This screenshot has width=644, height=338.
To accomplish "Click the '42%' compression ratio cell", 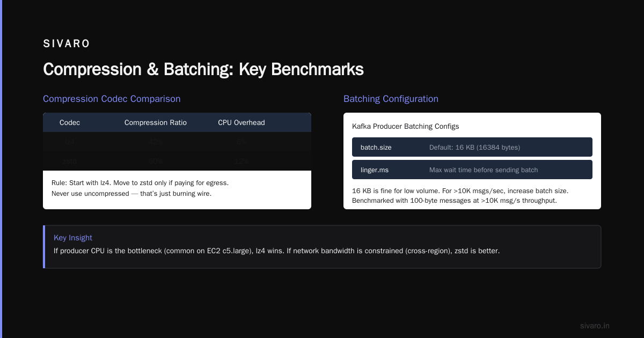I will click(x=156, y=142).
